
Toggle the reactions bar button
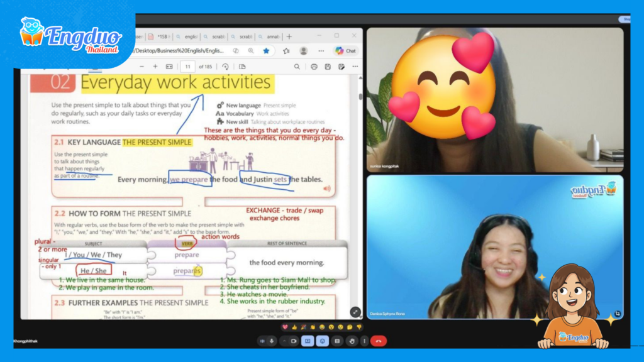coord(323,341)
